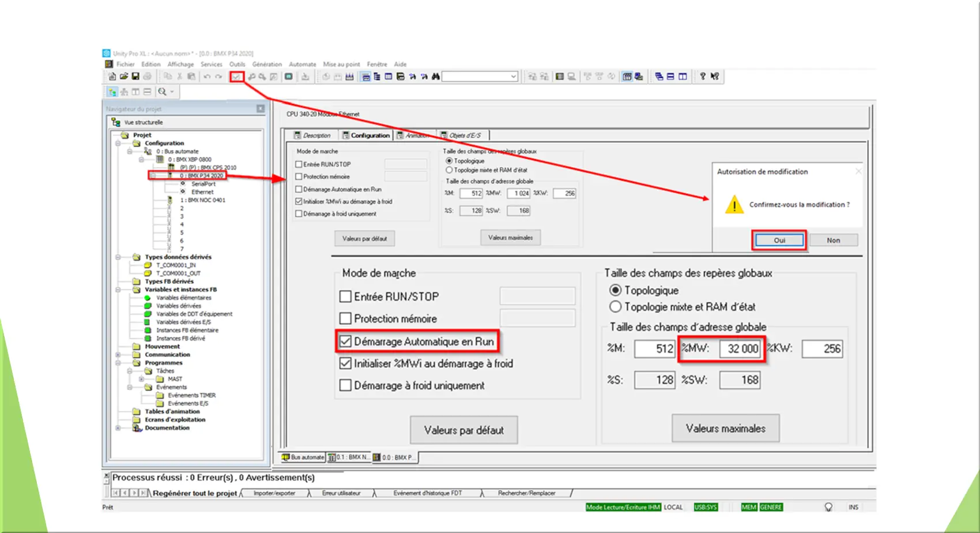Confirm modification with Oui button
Screen dimensions: 980x533
[779, 240]
